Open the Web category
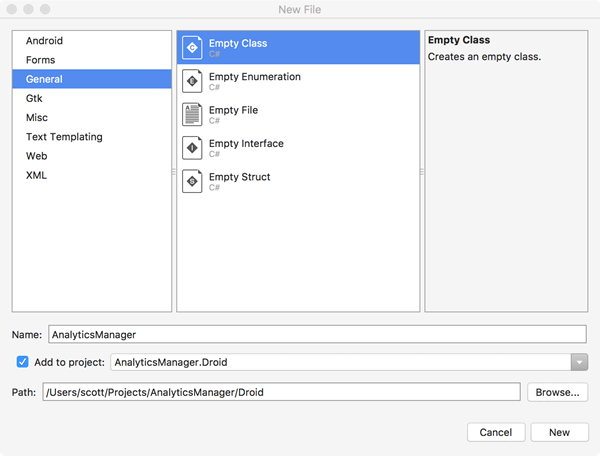This screenshot has height=456, width=600. (x=36, y=156)
